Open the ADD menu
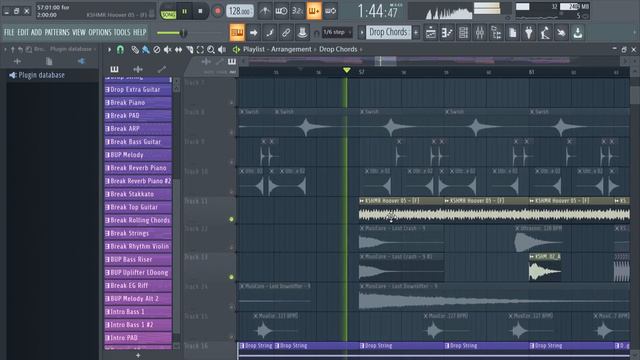Screen dimensions: 640x360 [x=36, y=32]
